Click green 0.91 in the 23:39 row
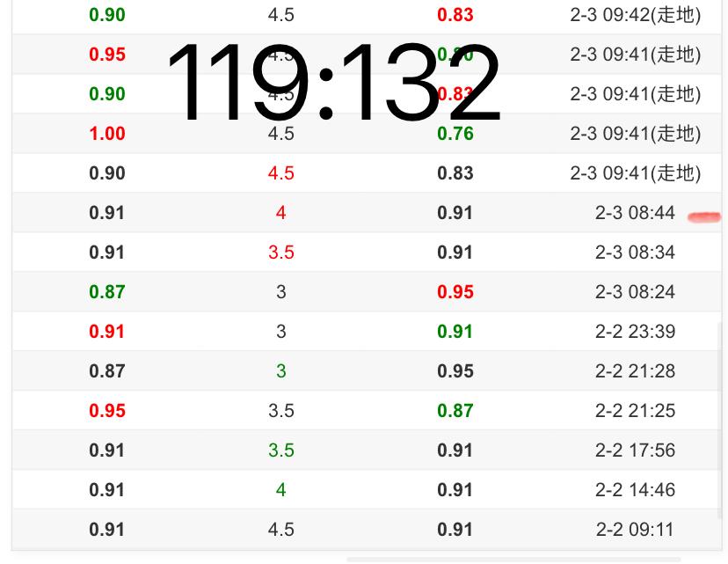The image size is (728, 564). click(455, 331)
